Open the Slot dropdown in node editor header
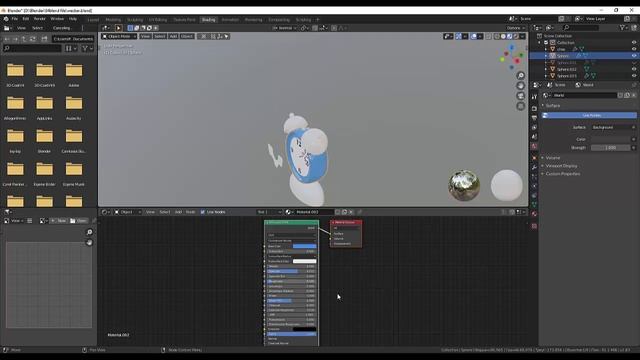 (x=269, y=212)
